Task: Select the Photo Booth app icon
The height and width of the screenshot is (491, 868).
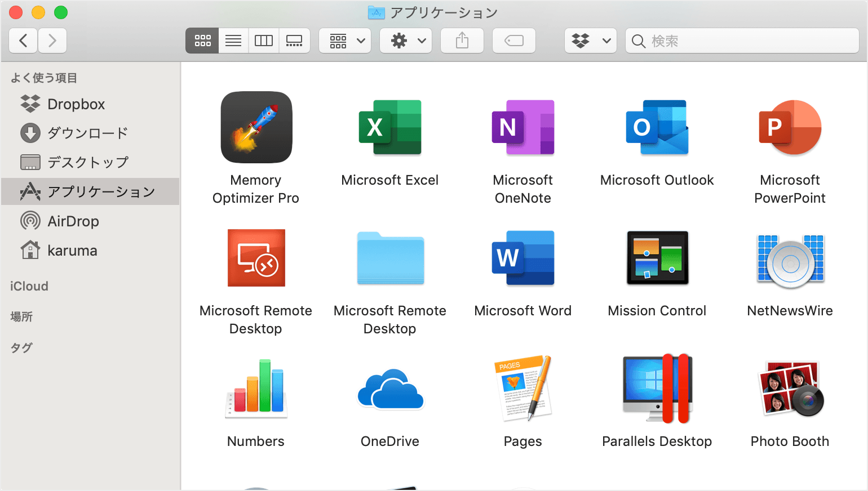Action: [790, 389]
